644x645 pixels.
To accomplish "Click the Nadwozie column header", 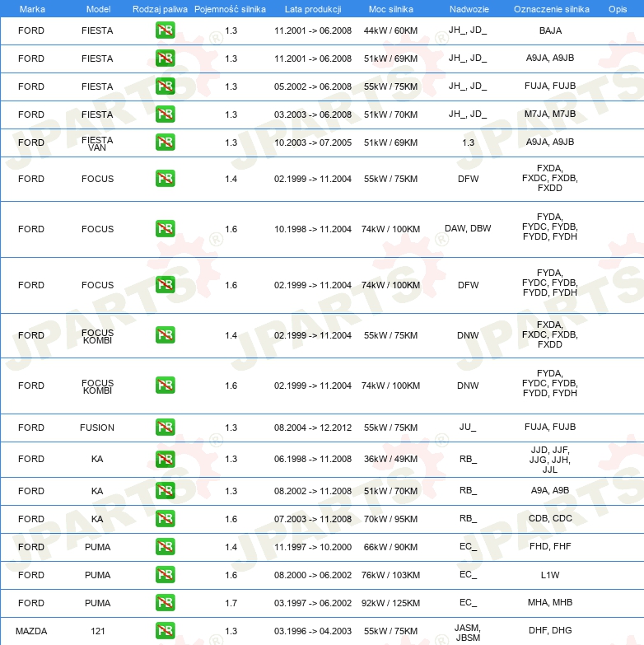I will click(469, 9).
